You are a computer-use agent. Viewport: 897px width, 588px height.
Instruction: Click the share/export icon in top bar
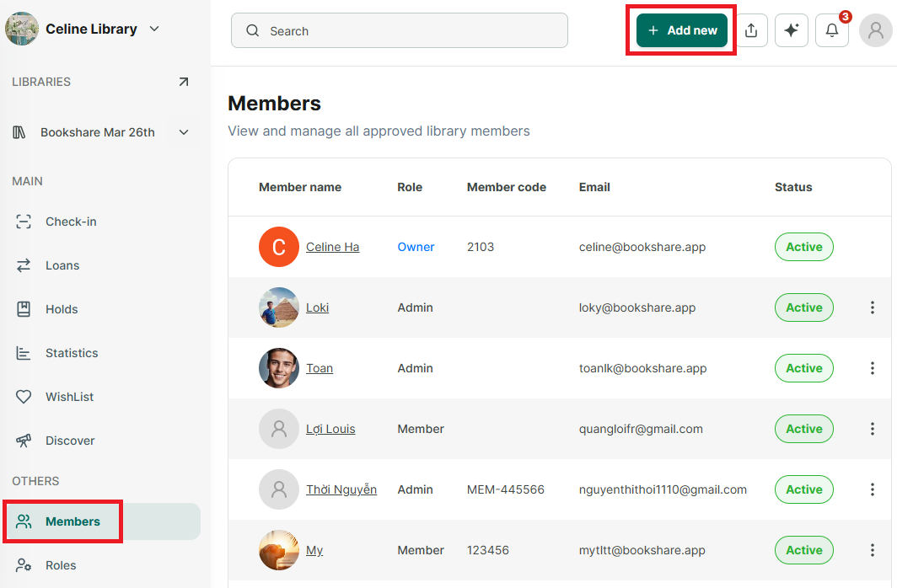pos(751,30)
